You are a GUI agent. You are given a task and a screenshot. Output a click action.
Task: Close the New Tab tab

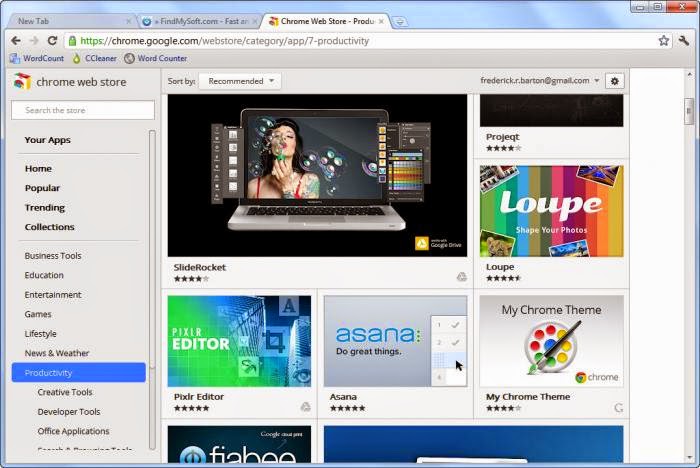[x=129, y=21]
